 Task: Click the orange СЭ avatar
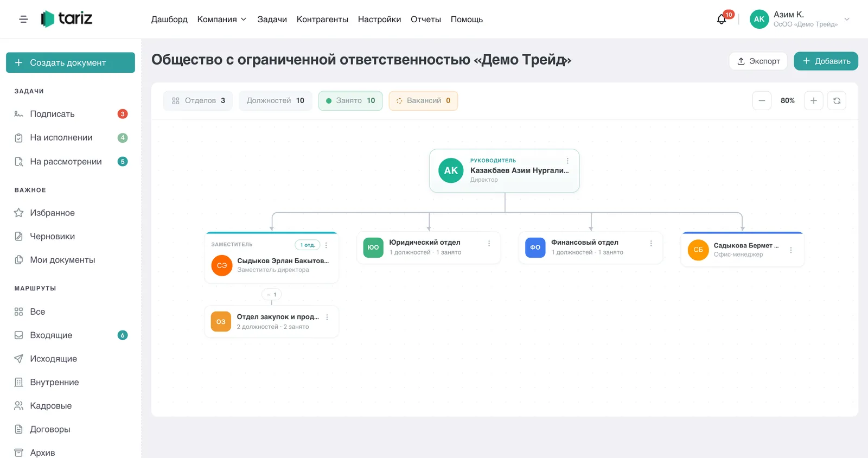click(x=222, y=265)
